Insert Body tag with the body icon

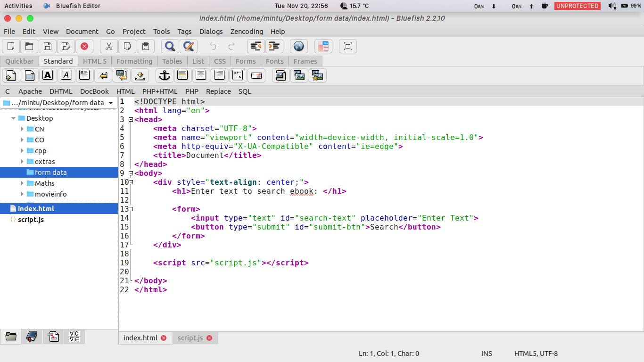click(x=29, y=75)
